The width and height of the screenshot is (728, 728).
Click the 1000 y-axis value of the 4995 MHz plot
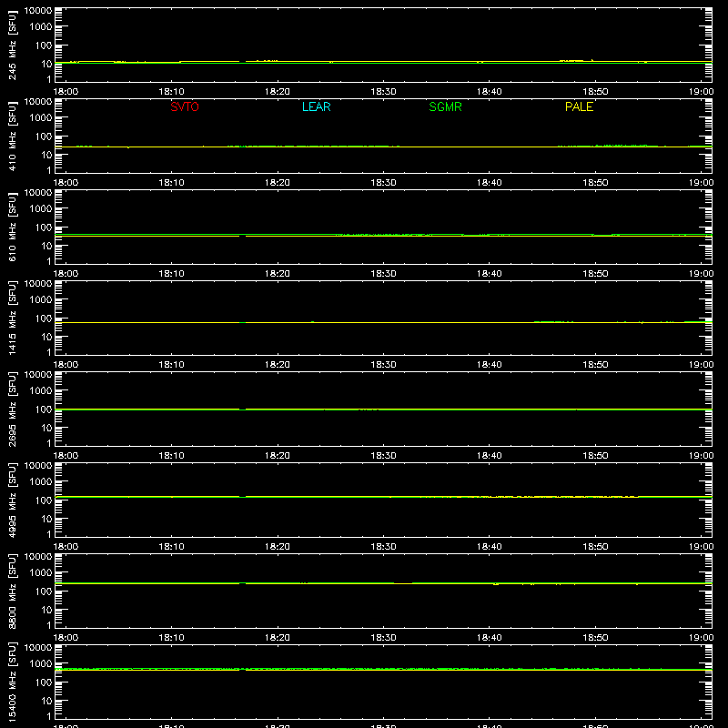(x=41, y=482)
